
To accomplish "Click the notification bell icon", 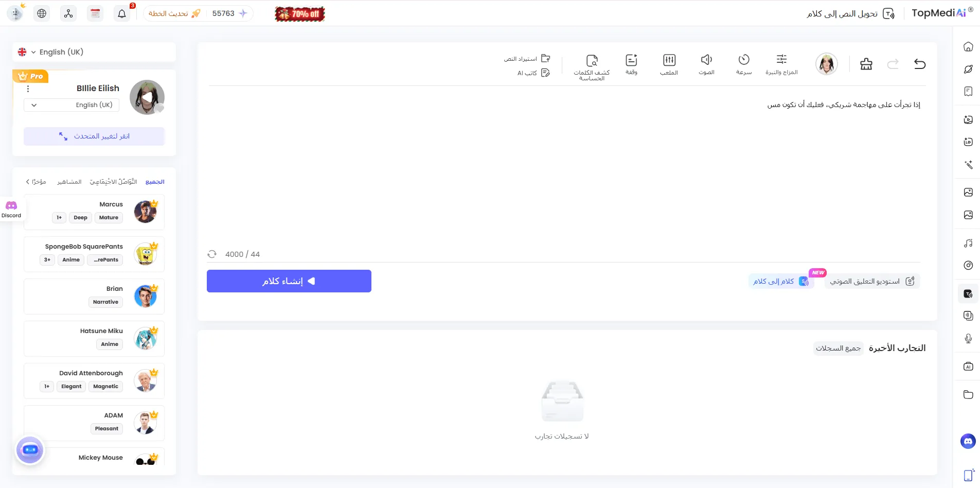I will tap(122, 14).
